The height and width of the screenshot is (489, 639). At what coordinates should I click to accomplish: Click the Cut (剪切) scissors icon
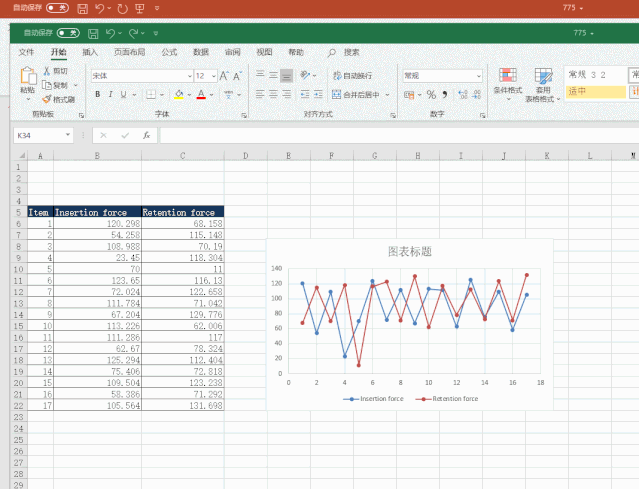[x=46, y=71]
